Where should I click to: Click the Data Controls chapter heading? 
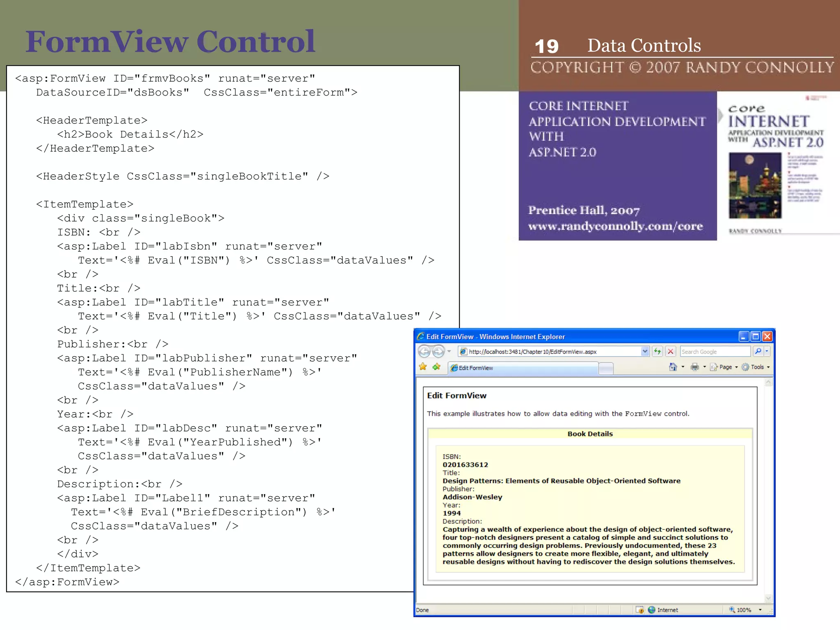[644, 46]
